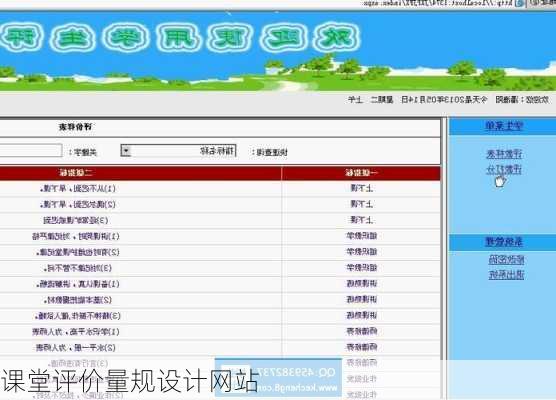
Task: Click the 退出系统 link
Action: tap(506, 275)
